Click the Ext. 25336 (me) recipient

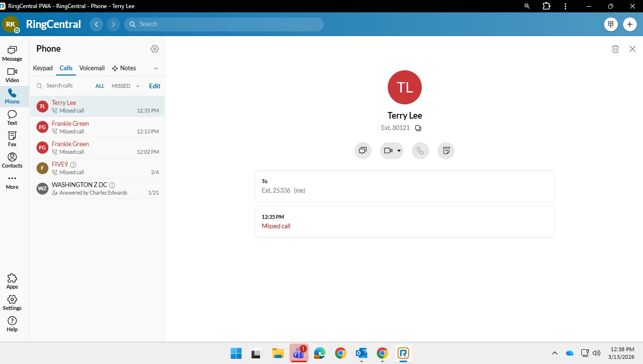tap(284, 190)
